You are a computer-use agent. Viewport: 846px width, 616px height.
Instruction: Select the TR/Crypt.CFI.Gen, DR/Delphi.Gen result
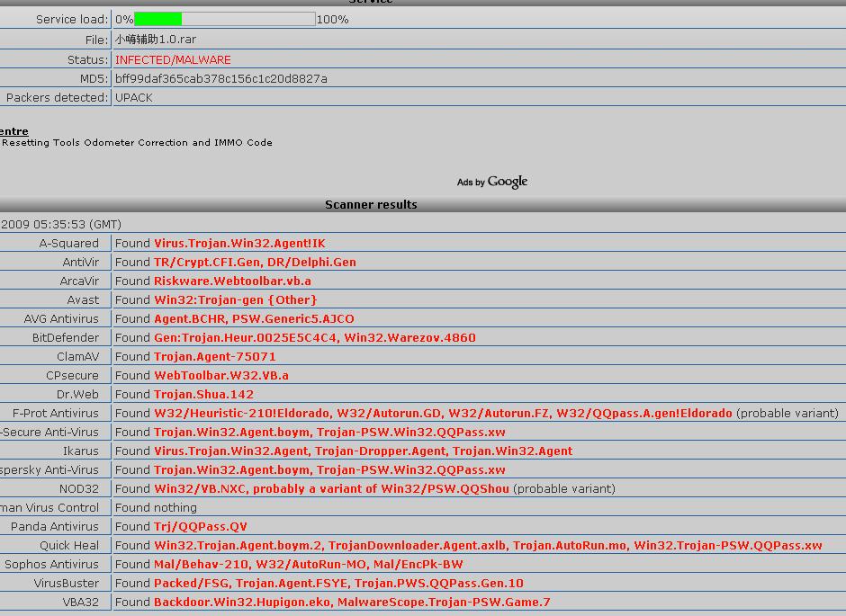click(x=255, y=262)
